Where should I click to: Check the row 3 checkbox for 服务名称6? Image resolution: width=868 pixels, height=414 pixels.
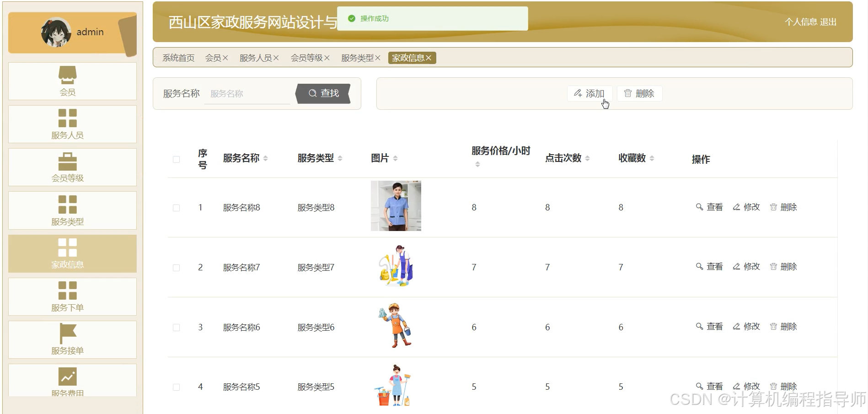(176, 328)
